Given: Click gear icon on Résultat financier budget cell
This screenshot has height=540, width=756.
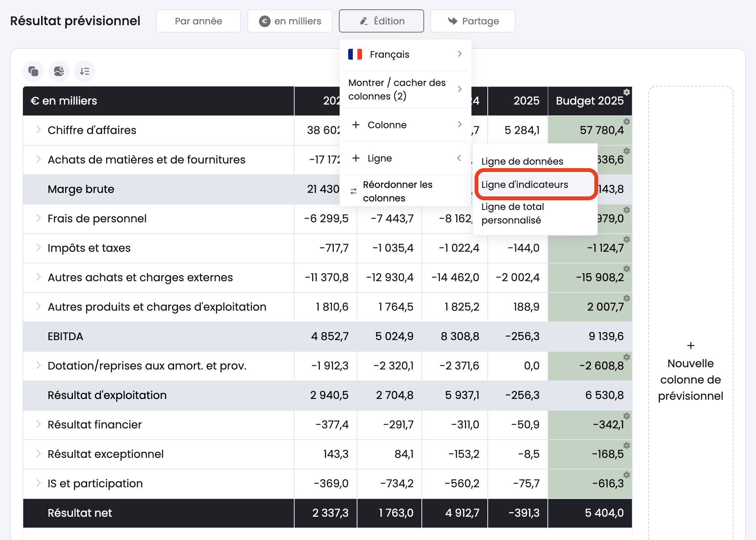Looking at the screenshot, I should pyautogui.click(x=627, y=416).
